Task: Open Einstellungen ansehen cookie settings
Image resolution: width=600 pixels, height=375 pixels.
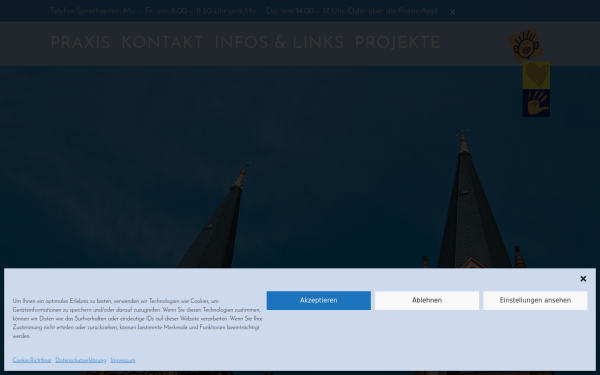Action: [x=535, y=300]
